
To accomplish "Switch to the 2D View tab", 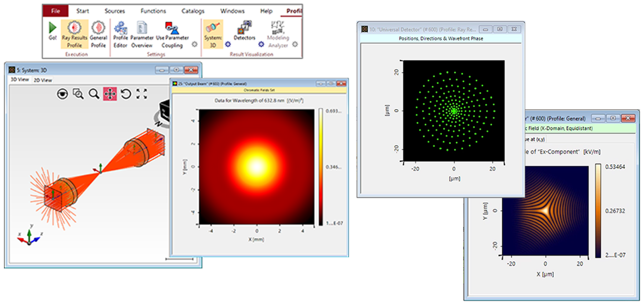I will [x=42, y=80].
